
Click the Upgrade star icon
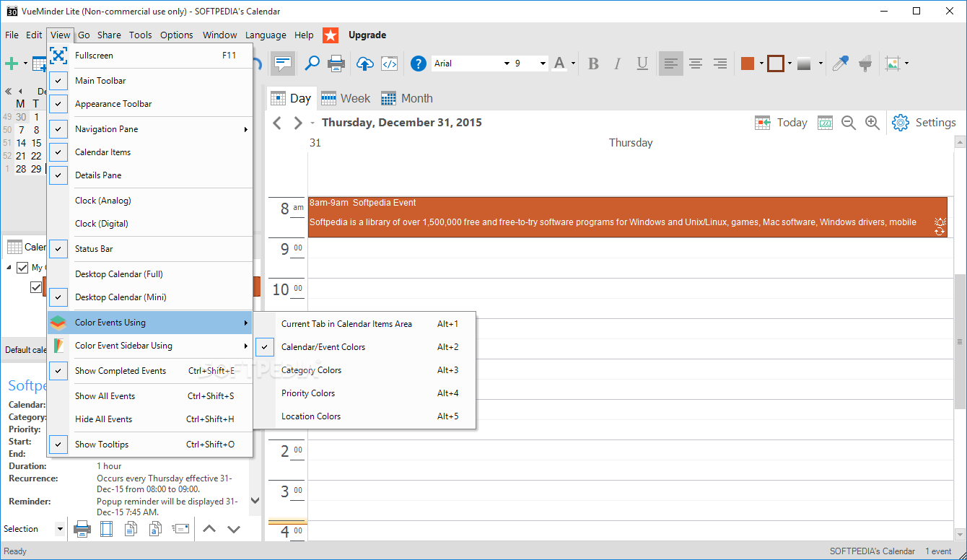tap(330, 35)
